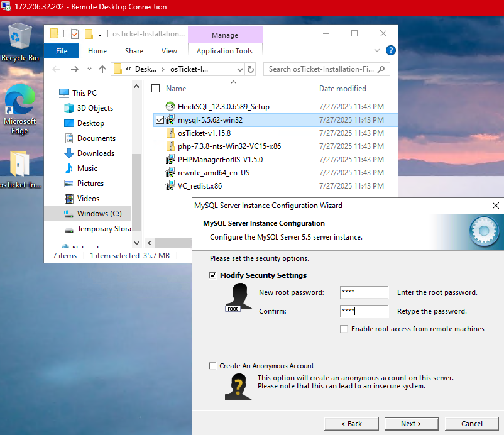The image size is (504, 435).
Task: Select Downloads in navigation pane
Action: click(89, 153)
